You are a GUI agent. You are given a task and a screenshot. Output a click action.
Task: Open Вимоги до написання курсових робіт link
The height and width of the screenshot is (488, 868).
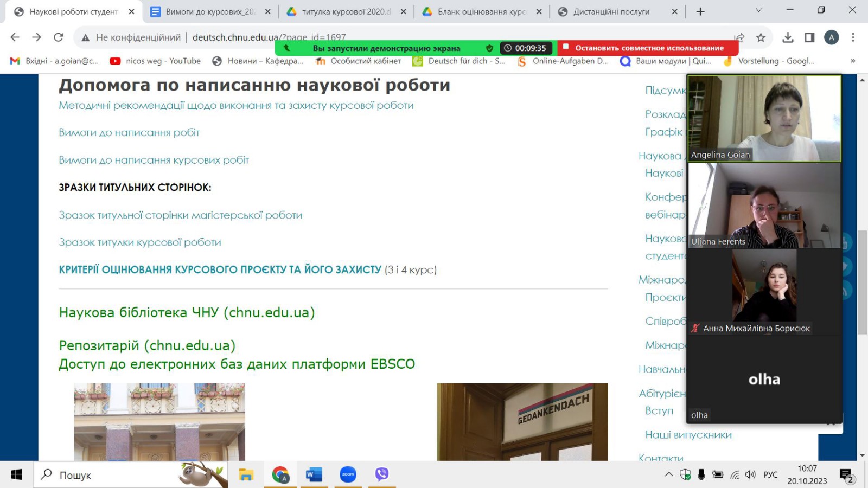[154, 160]
